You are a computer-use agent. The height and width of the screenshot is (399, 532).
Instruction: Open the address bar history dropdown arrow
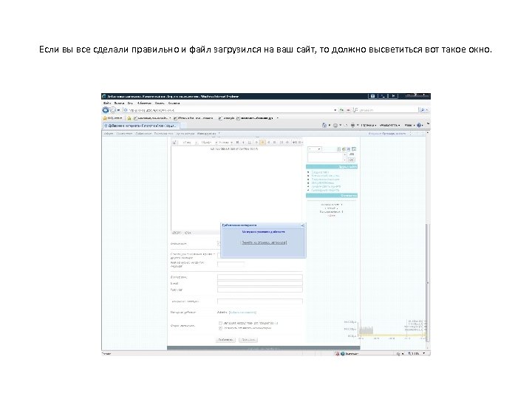point(335,110)
